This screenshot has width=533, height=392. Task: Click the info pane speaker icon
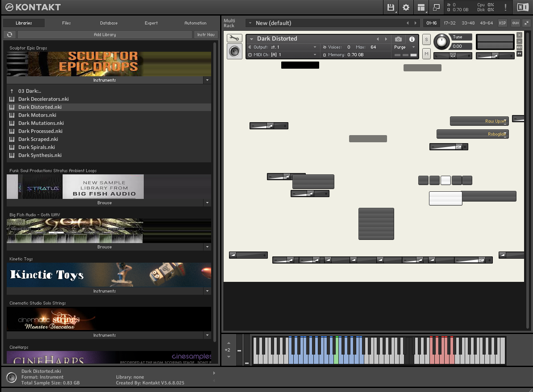(12, 377)
